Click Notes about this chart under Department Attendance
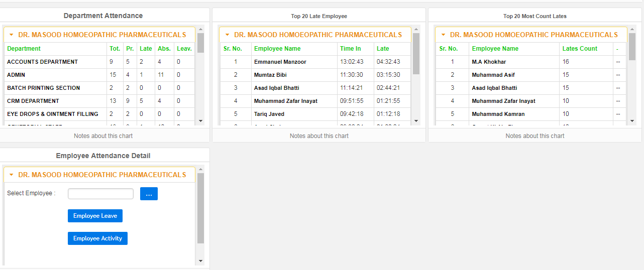The height and width of the screenshot is (270, 644). point(103,136)
